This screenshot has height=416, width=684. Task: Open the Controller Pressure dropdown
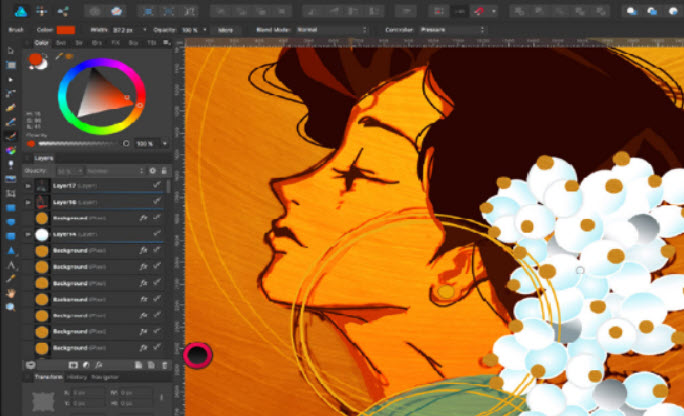(448, 30)
